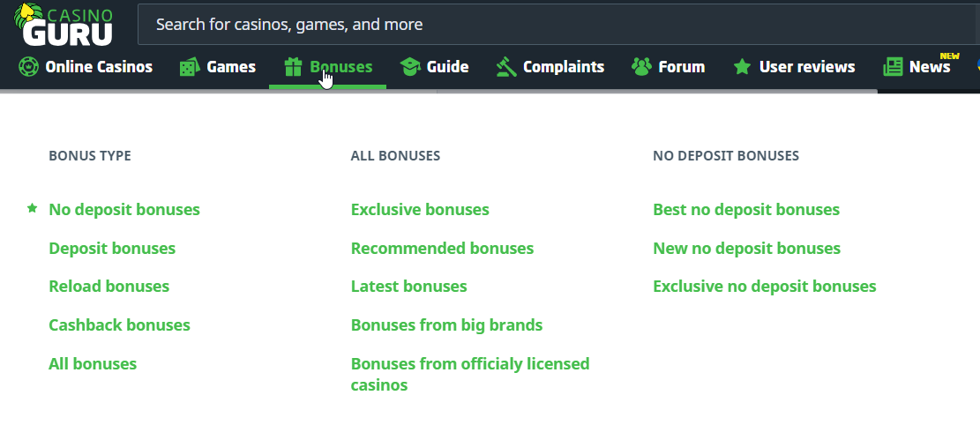Select Best no deposit bonuses
Viewport: 980px width, 440px height.
tap(745, 210)
